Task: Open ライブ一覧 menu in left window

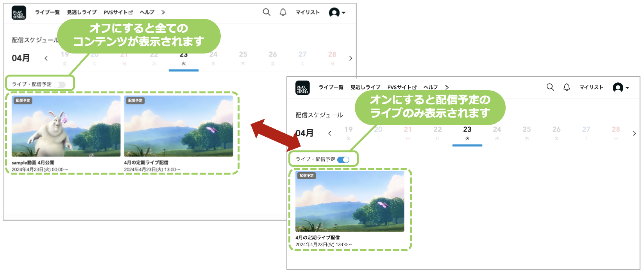Action: coord(47,12)
